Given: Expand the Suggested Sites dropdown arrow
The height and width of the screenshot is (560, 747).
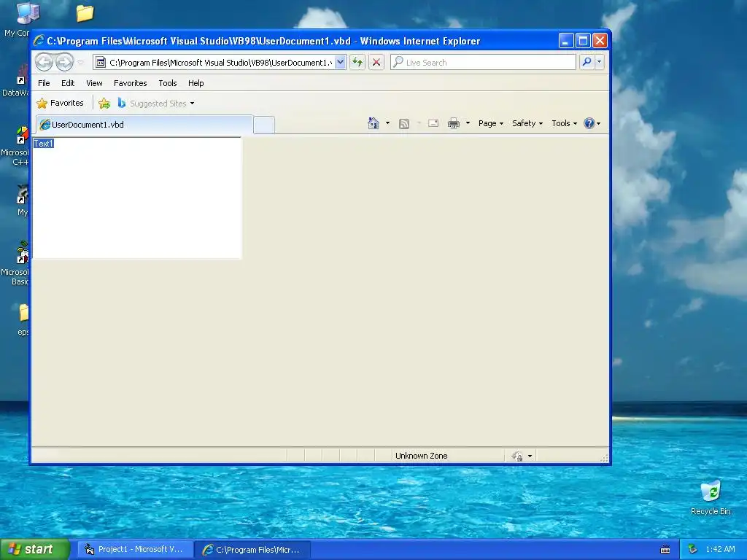Looking at the screenshot, I should click(x=192, y=104).
